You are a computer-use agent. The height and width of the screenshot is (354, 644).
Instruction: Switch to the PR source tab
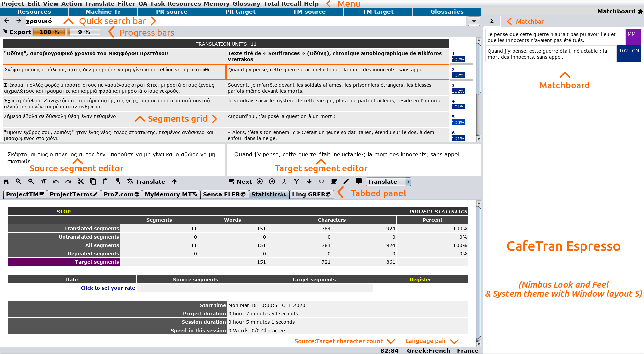point(172,12)
